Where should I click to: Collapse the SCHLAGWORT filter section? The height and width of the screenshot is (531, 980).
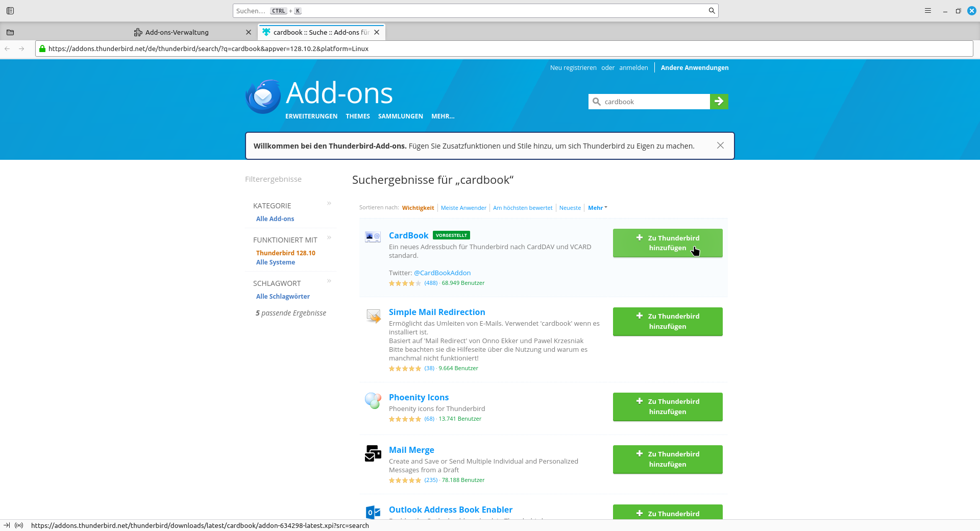(x=329, y=281)
